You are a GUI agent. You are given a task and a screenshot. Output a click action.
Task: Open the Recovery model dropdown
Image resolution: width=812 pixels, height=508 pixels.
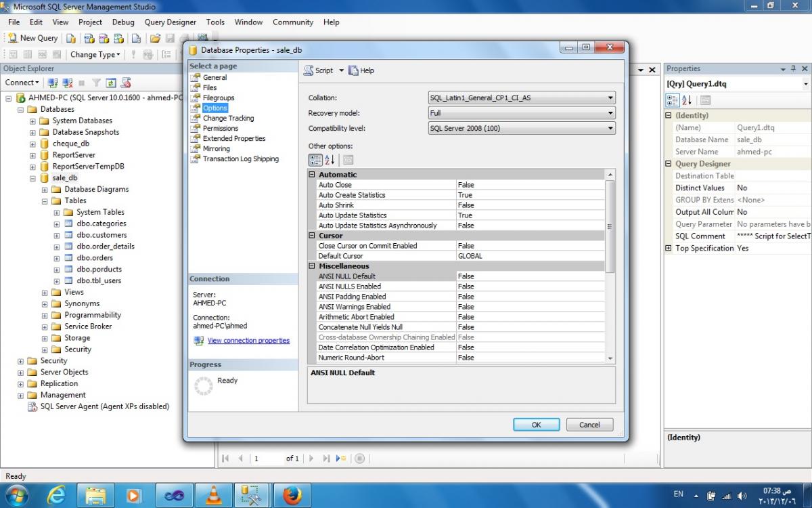click(522, 113)
